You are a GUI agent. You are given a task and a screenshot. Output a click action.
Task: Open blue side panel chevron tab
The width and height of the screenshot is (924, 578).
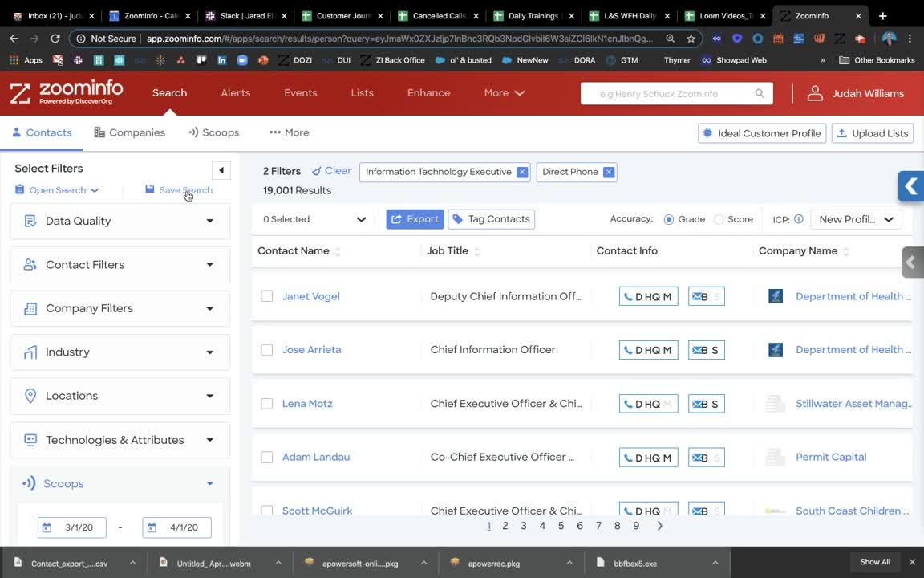click(x=911, y=186)
